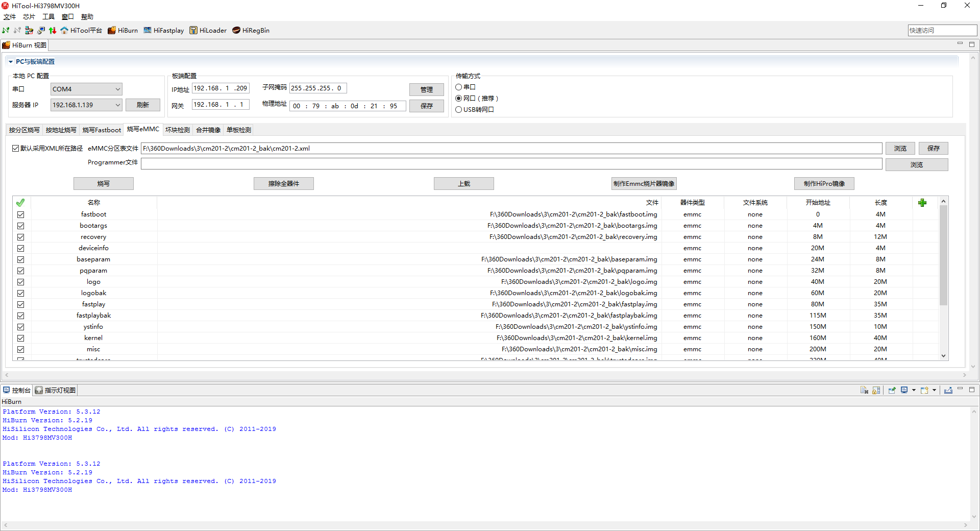Click console export arrow icon
Image resolution: width=980 pixels, height=531 pixels.
948,390
